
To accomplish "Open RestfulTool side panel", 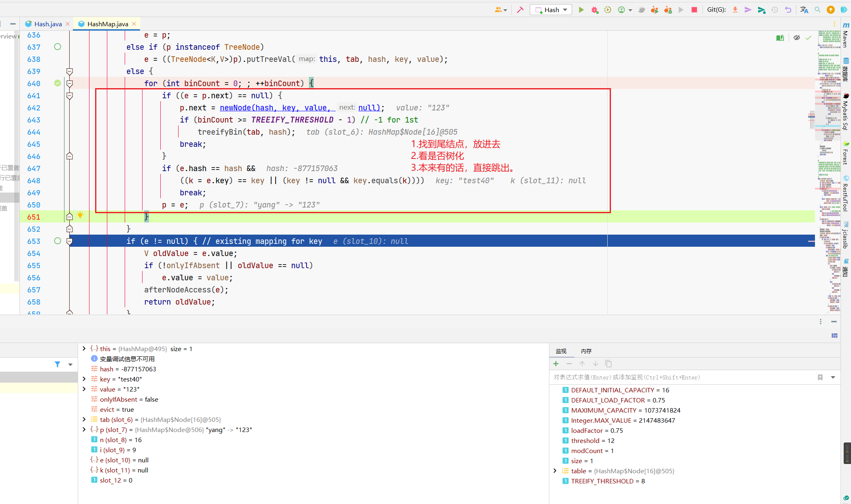I will (846, 194).
